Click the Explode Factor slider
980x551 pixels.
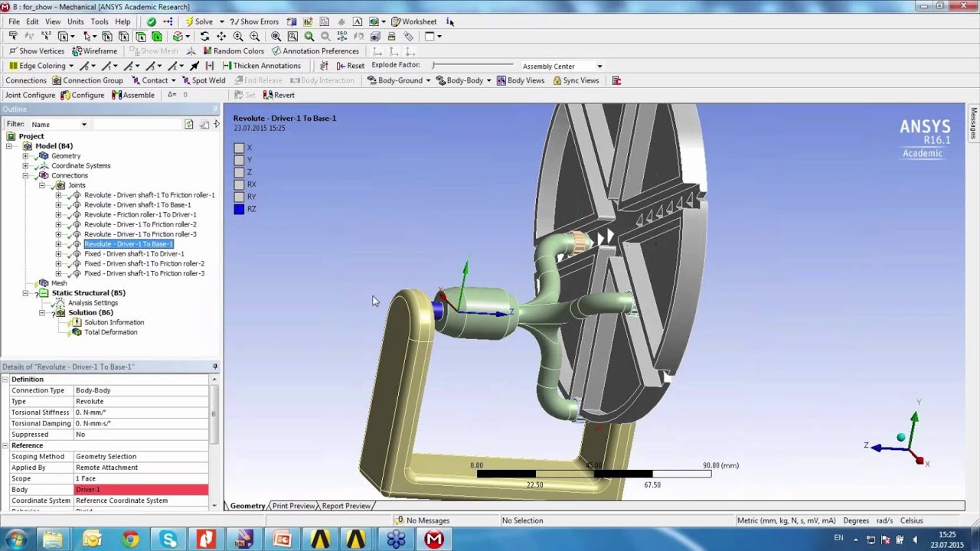(472, 66)
